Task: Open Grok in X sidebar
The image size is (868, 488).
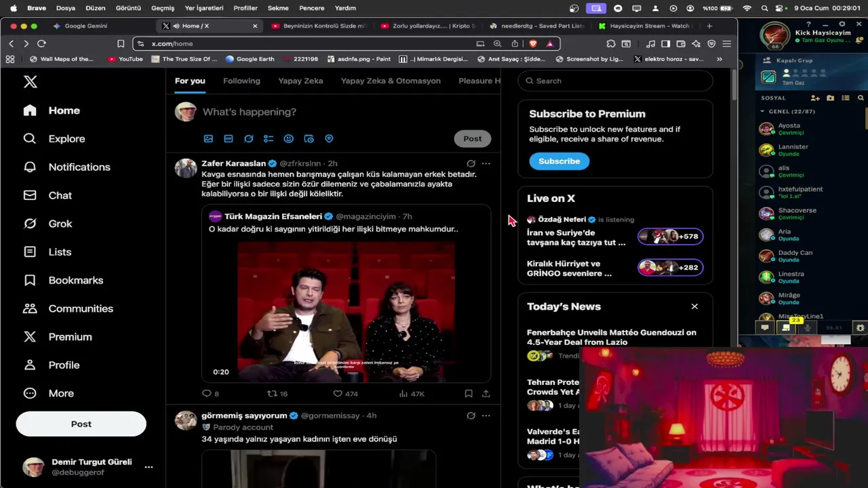Action: click(47, 224)
